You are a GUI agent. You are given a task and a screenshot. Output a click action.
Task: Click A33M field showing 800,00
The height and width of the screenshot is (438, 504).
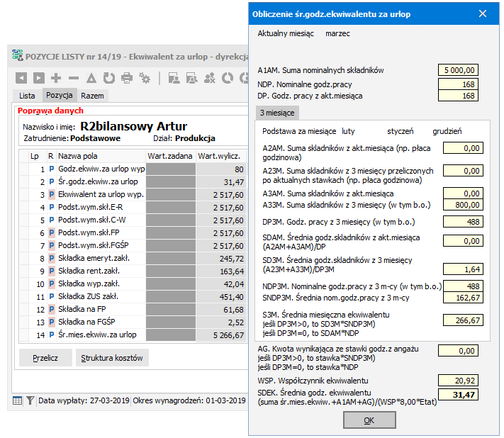tap(463, 205)
